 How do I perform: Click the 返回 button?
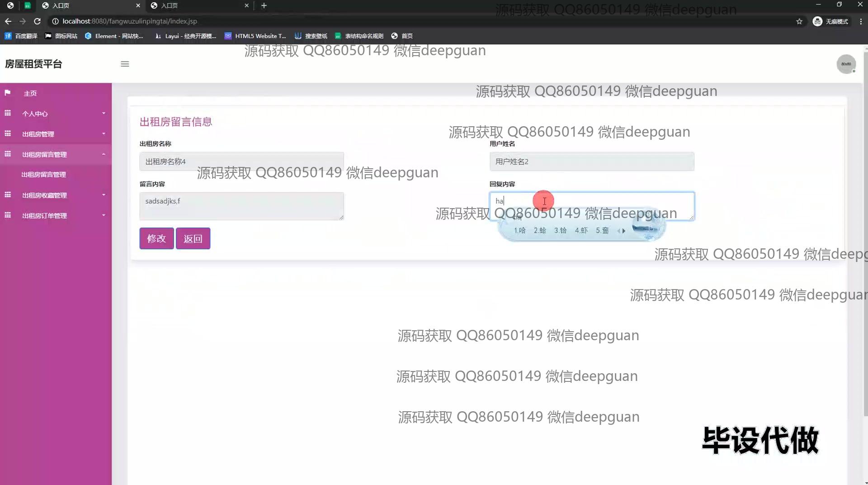point(193,238)
